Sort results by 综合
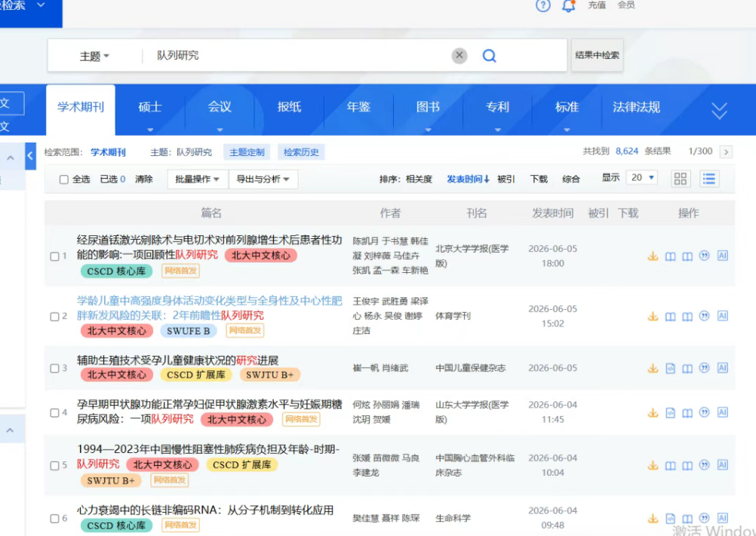The width and height of the screenshot is (756, 536). (571, 179)
